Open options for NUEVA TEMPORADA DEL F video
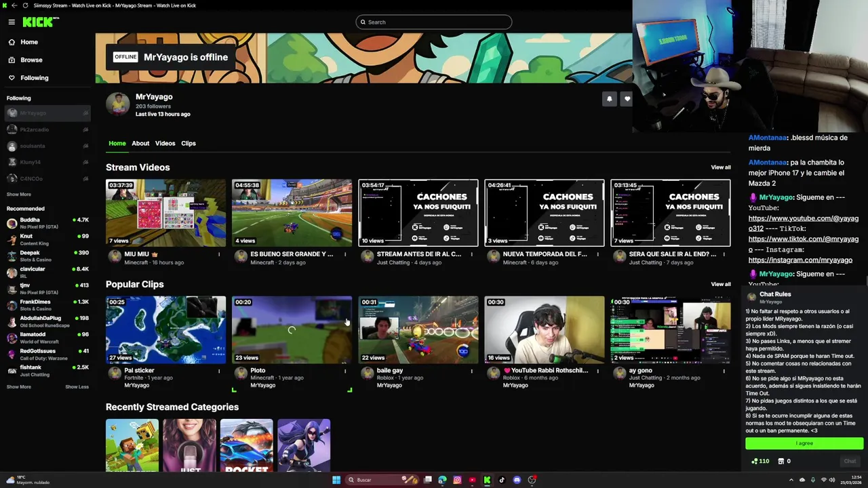 (597, 254)
